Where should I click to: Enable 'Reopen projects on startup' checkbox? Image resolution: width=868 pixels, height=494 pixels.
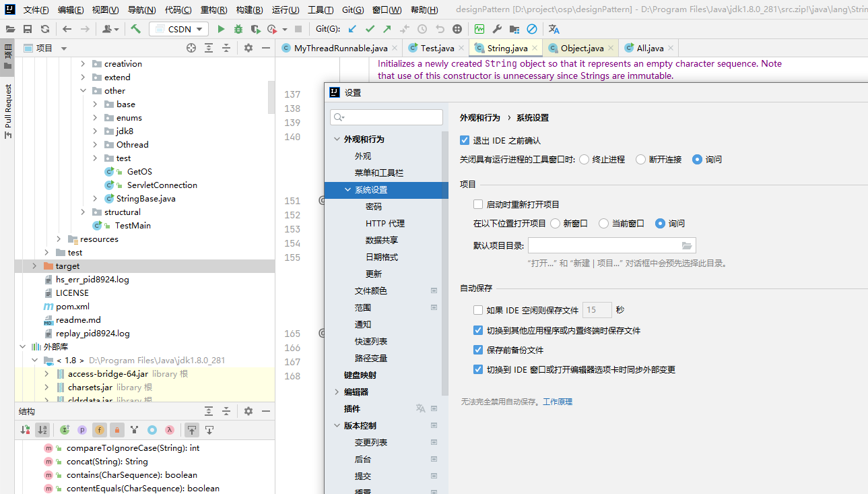click(x=478, y=204)
